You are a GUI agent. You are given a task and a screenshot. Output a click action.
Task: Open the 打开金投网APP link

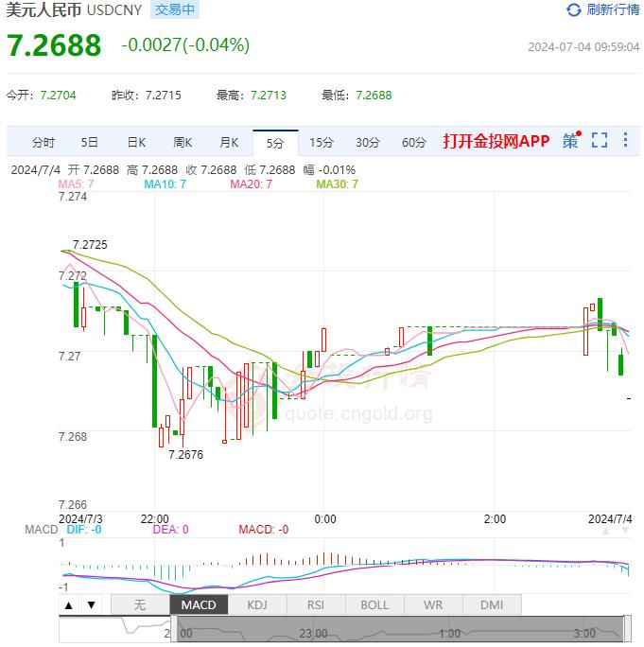click(496, 141)
